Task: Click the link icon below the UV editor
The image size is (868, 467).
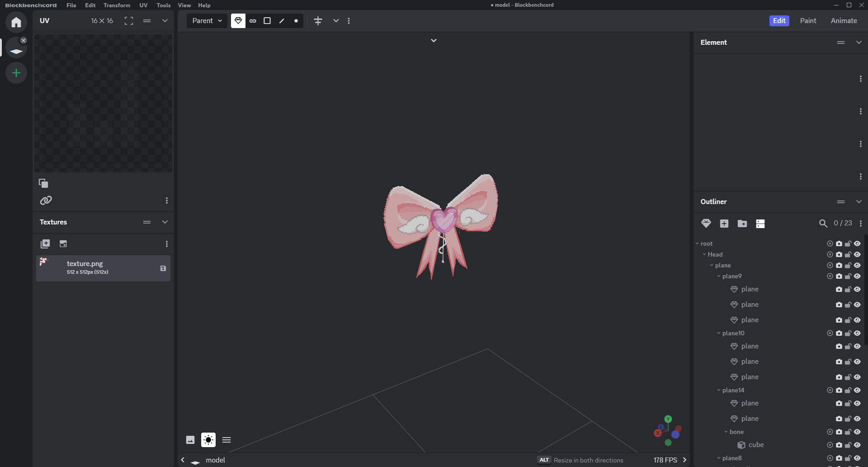Action: 46,200
